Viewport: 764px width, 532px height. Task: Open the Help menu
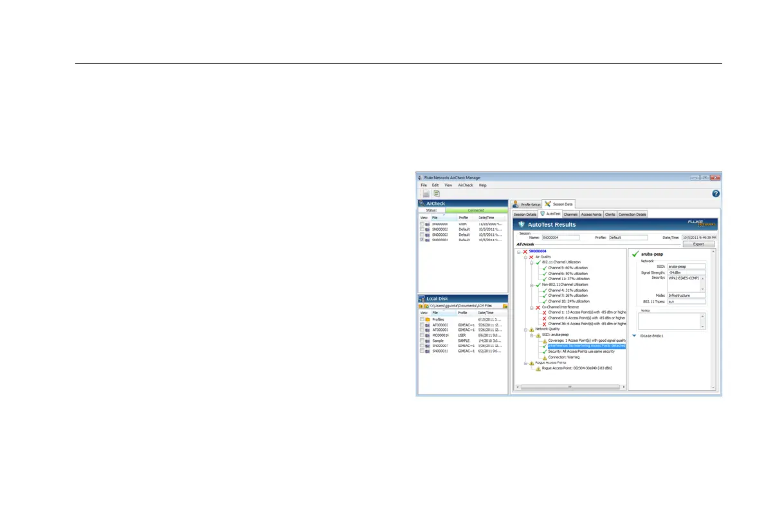click(482, 186)
